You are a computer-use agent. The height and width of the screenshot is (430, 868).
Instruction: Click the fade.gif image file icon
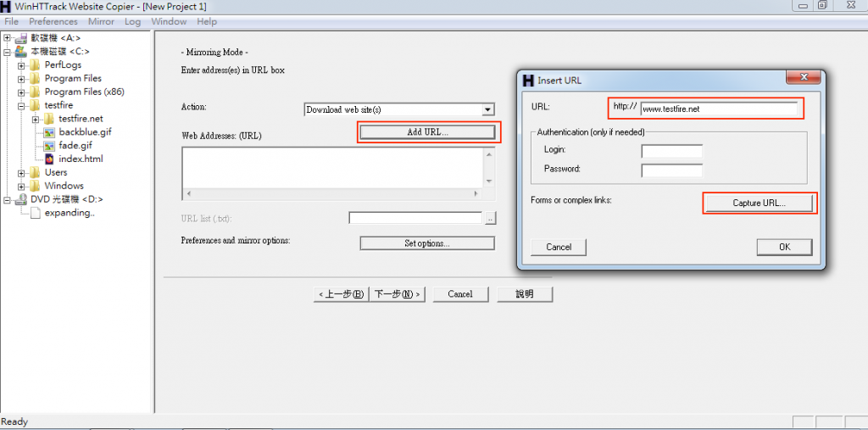point(49,145)
